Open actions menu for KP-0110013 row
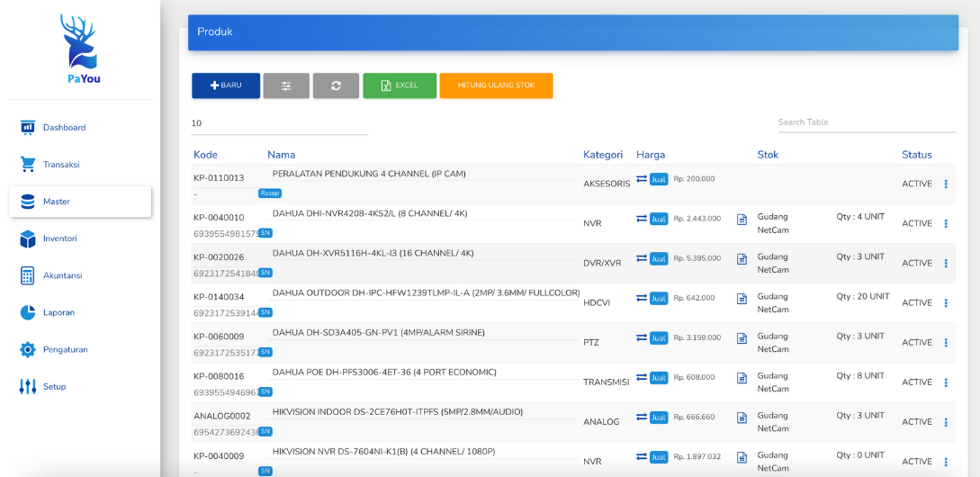Viewport: 980px width, 477px height. click(x=946, y=184)
